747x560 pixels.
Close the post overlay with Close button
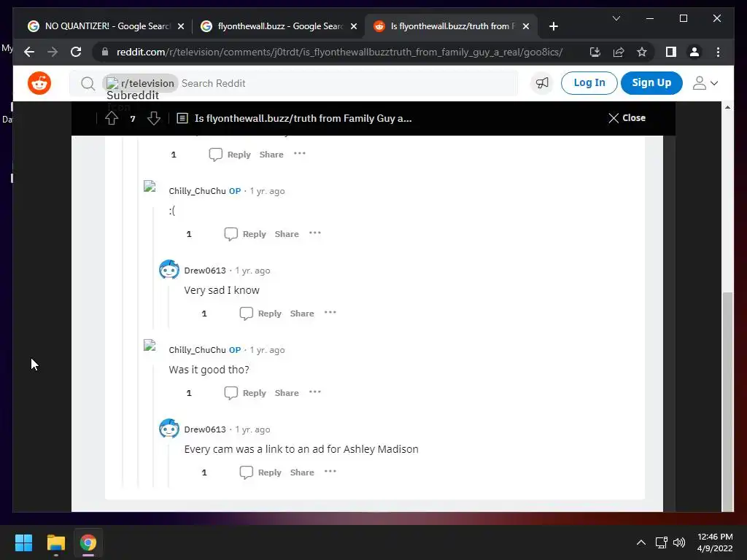(627, 118)
